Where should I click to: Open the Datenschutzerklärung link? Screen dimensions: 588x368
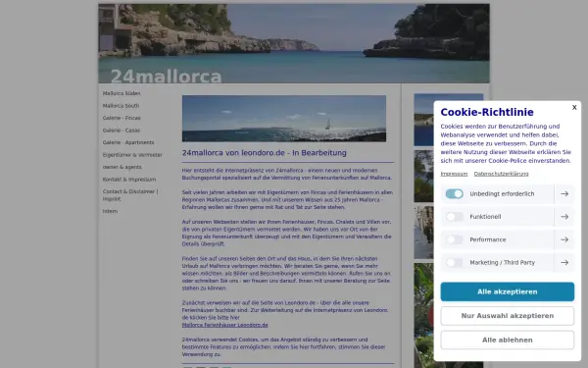coord(501,174)
